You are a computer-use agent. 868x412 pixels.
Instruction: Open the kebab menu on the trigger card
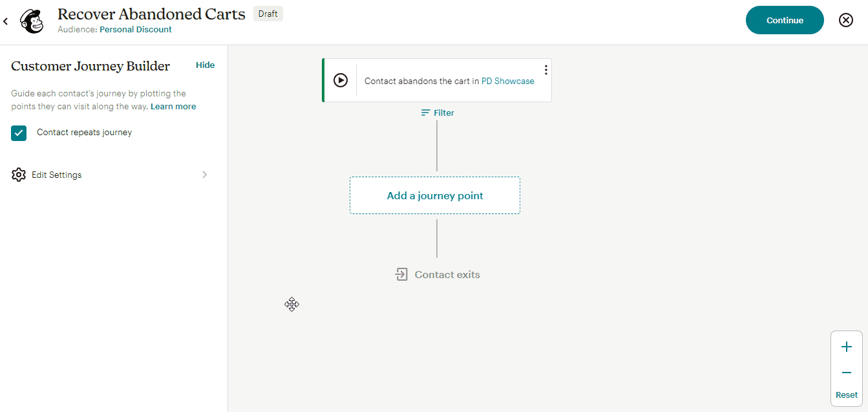(545, 69)
